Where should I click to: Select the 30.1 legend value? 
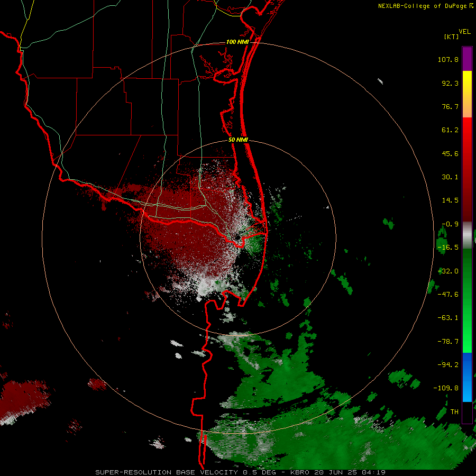(450, 177)
